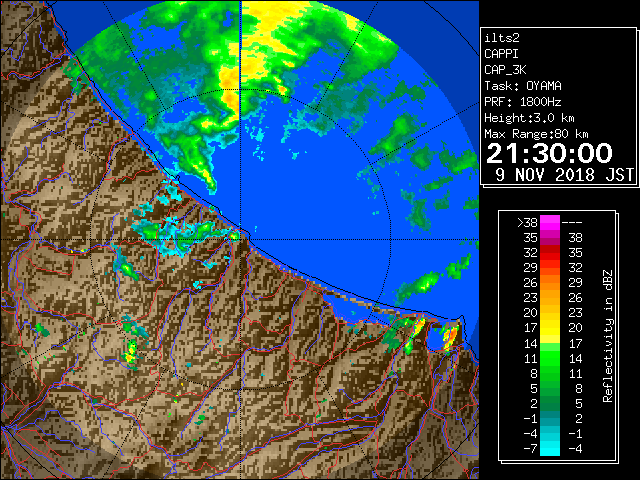Click the ">38" legend label

tap(527, 223)
